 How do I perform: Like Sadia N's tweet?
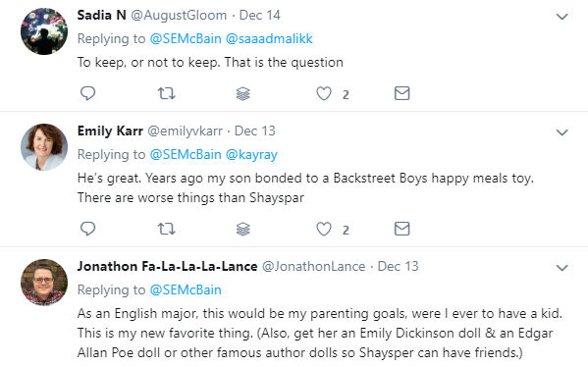coord(324,93)
